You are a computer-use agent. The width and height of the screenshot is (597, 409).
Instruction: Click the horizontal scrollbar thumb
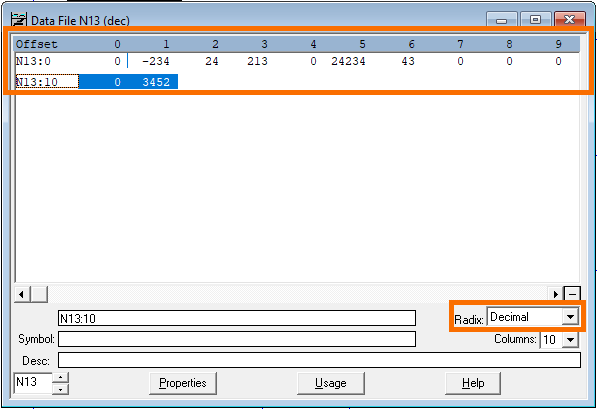point(39,294)
